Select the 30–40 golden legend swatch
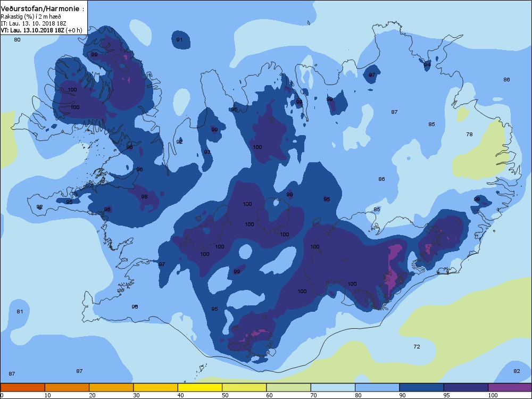Viewport: 532px width, 399px height. pos(156,387)
